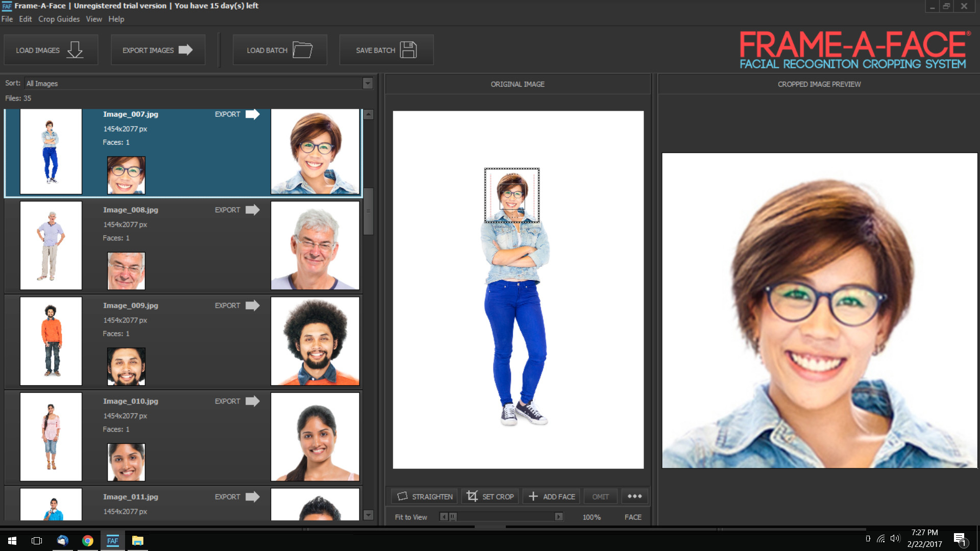Screen dimensions: 980x551
Task: Click the zoom slider right arrow
Action: [559, 517]
